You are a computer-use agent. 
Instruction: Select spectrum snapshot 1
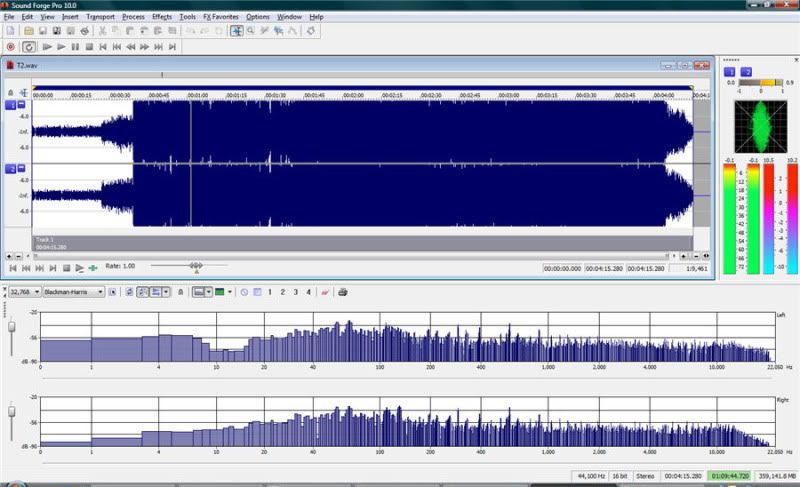[270, 292]
